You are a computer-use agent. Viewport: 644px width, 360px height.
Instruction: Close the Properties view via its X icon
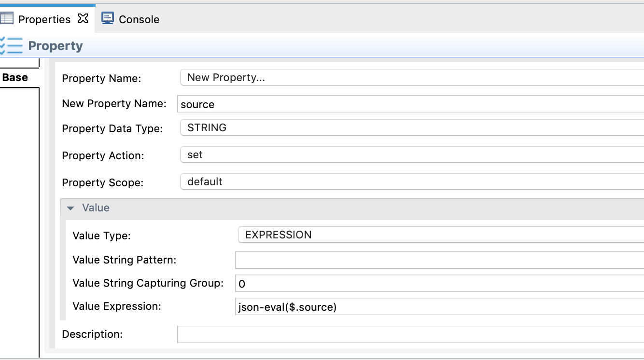point(83,19)
